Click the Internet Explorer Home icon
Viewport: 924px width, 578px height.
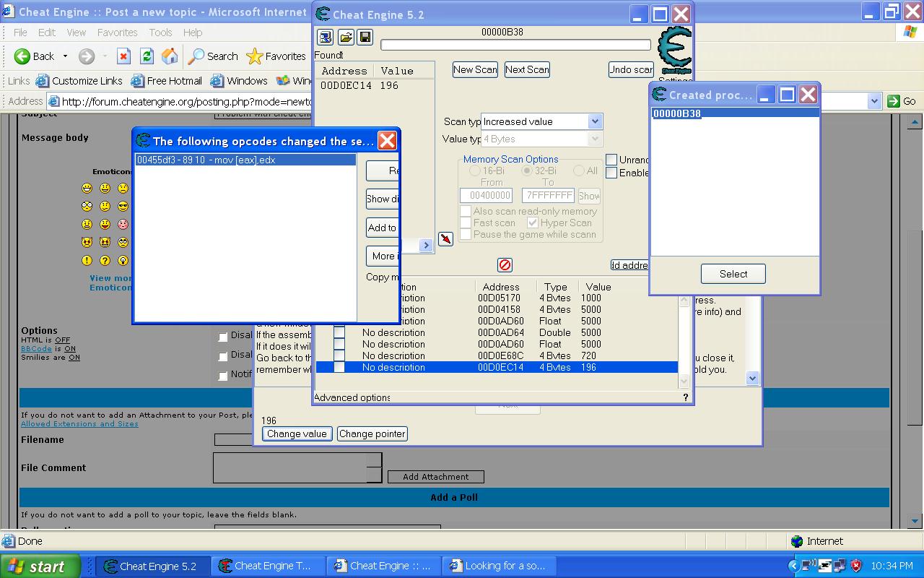click(170, 56)
